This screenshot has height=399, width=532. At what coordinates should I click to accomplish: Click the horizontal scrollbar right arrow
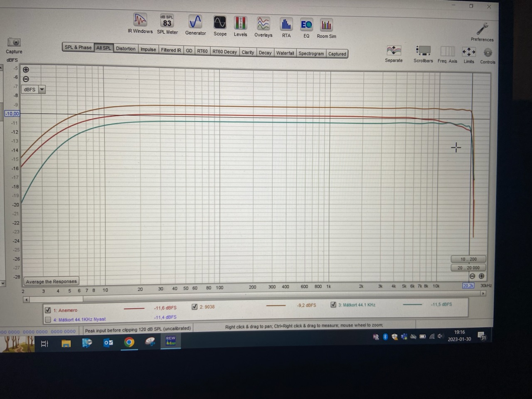[483, 293]
